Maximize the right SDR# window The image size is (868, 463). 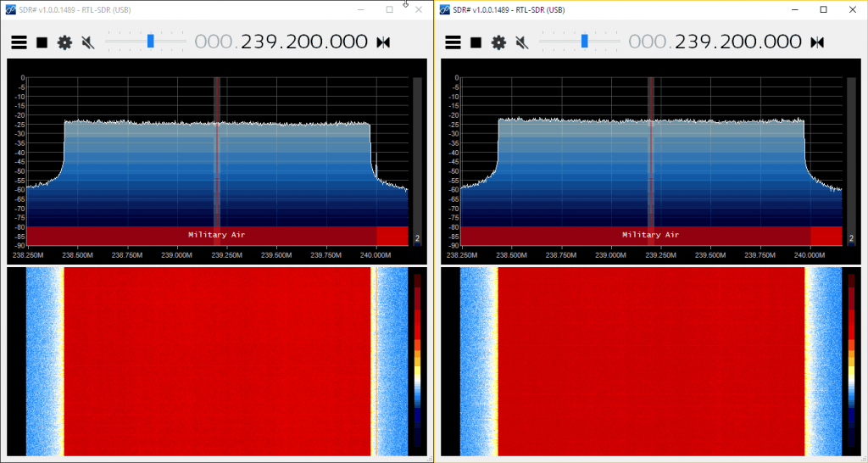click(x=823, y=9)
